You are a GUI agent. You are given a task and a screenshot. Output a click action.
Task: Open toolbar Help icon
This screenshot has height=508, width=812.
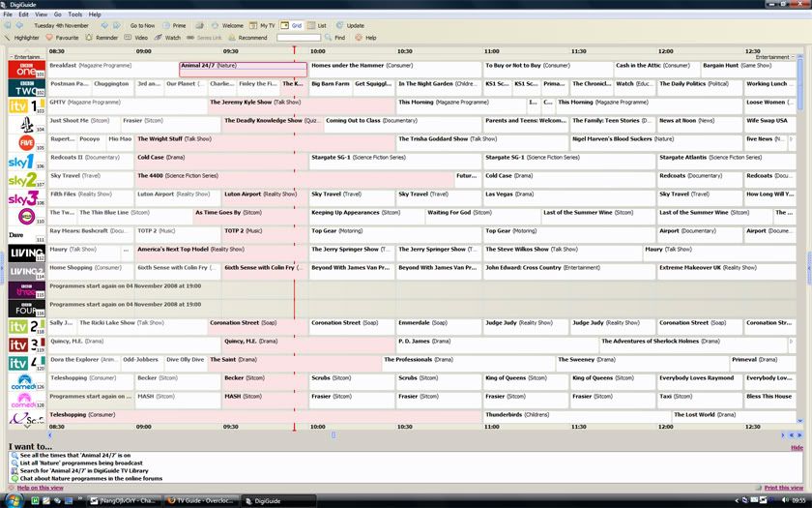(x=365, y=38)
